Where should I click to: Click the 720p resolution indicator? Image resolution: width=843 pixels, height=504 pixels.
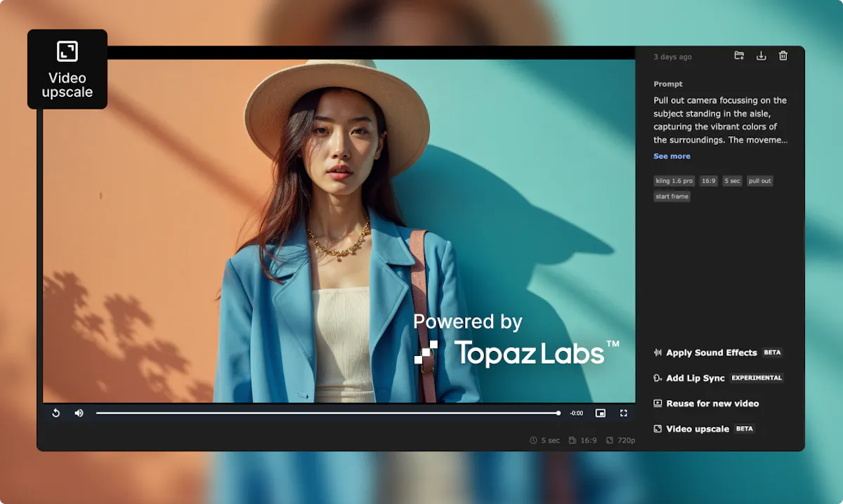pyautogui.click(x=620, y=441)
